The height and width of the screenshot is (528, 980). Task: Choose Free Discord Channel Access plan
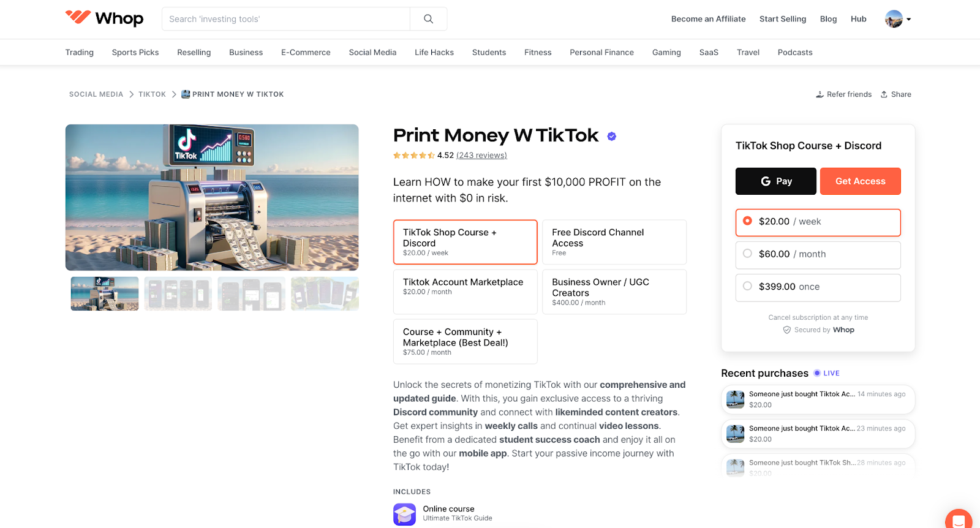point(614,242)
